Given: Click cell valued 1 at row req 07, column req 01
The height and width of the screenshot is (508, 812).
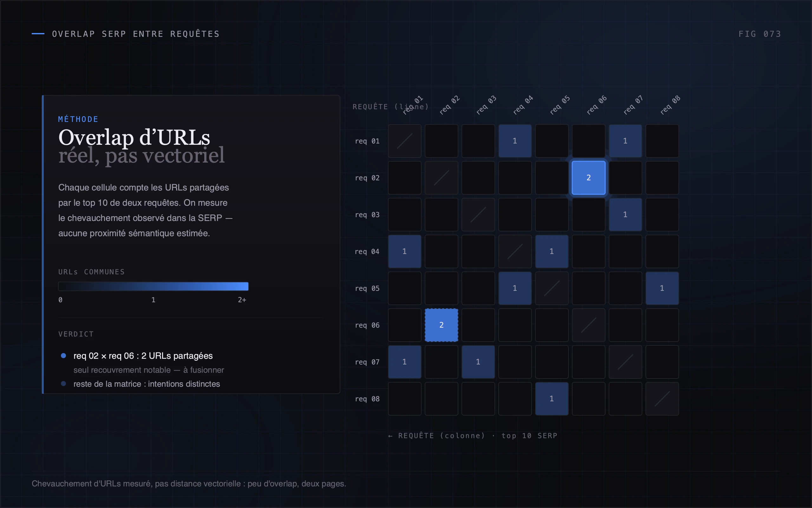Looking at the screenshot, I should click(x=404, y=362).
